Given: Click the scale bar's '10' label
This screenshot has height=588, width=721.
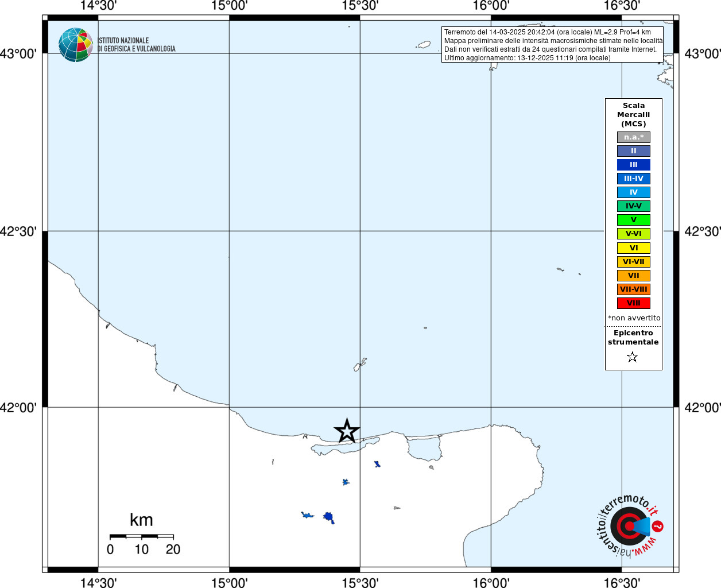Looking at the screenshot, I should pos(142,550).
